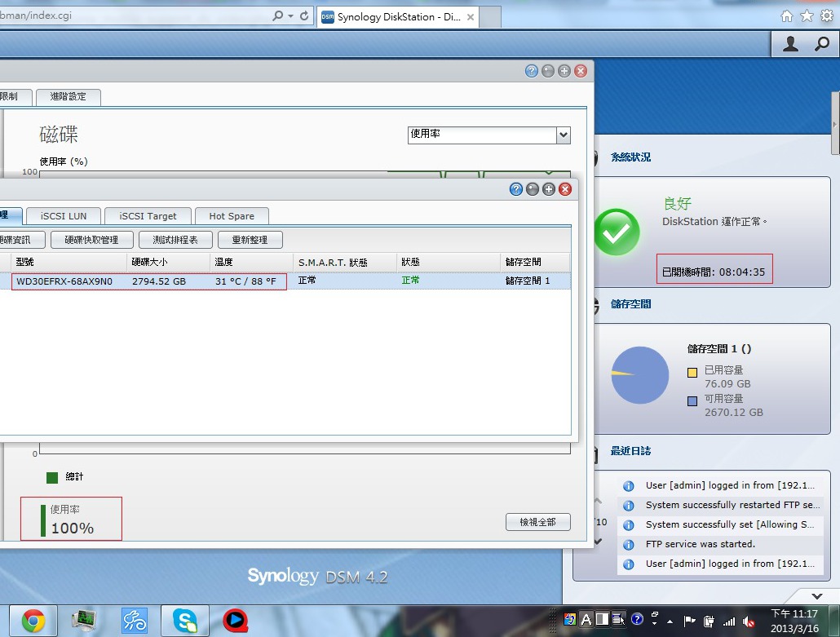Sort by the 硬碟大小 column header
This screenshot has height=637, width=840.
(x=169, y=262)
